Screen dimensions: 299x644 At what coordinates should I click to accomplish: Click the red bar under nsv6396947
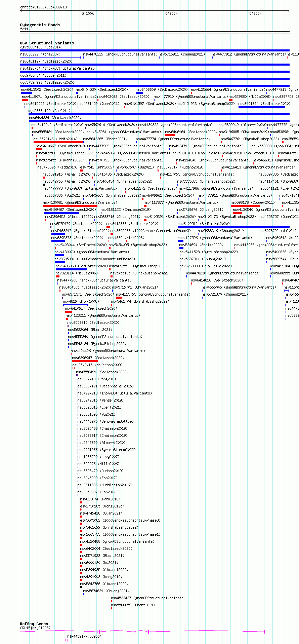click(x=85, y=361)
